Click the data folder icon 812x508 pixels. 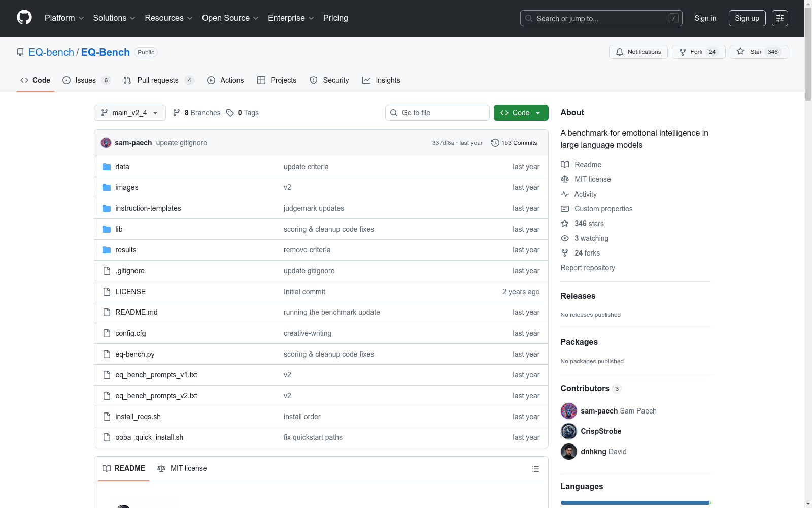pyautogui.click(x=107, y=167)
